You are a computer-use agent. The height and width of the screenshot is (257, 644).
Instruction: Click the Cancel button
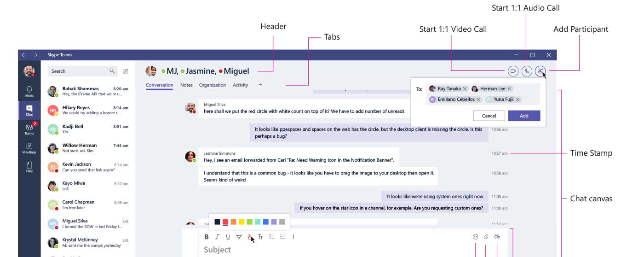click(489, 116)
